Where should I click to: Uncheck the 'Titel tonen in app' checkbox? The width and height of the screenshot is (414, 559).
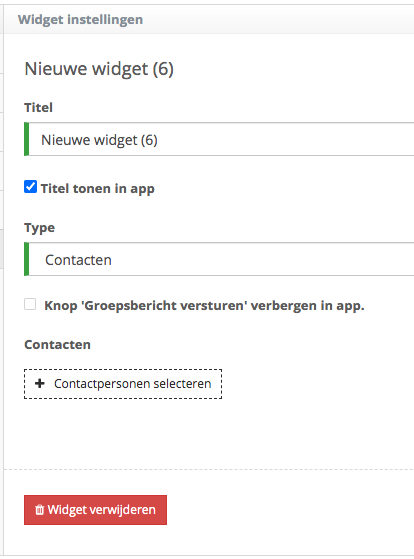30,187
